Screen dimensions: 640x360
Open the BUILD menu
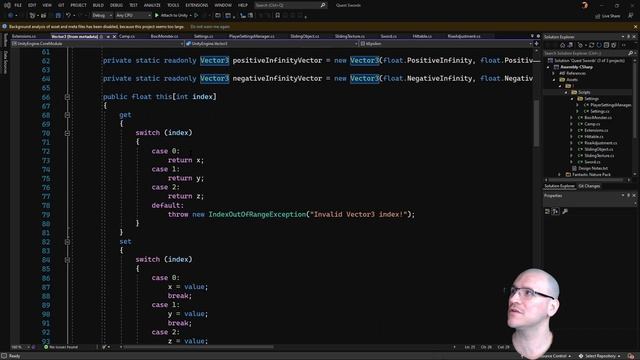click(98, 5)
